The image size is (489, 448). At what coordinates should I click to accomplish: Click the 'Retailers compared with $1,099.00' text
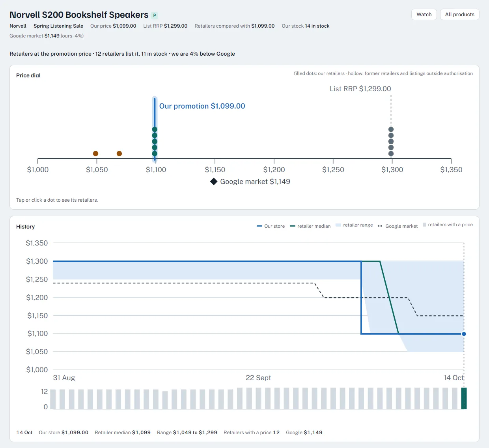click(235, 26)
